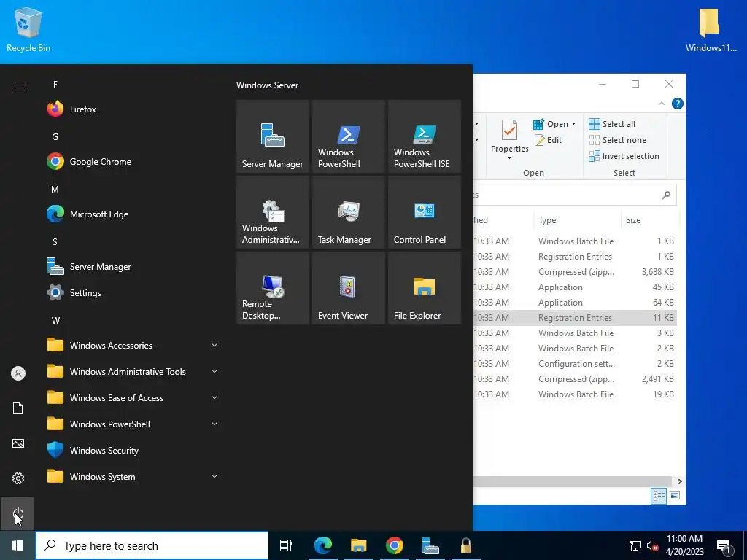Open the Recycle Bin desktop icon
The width and height of the screenshot is (747, 560).
[x=28, y=29]
